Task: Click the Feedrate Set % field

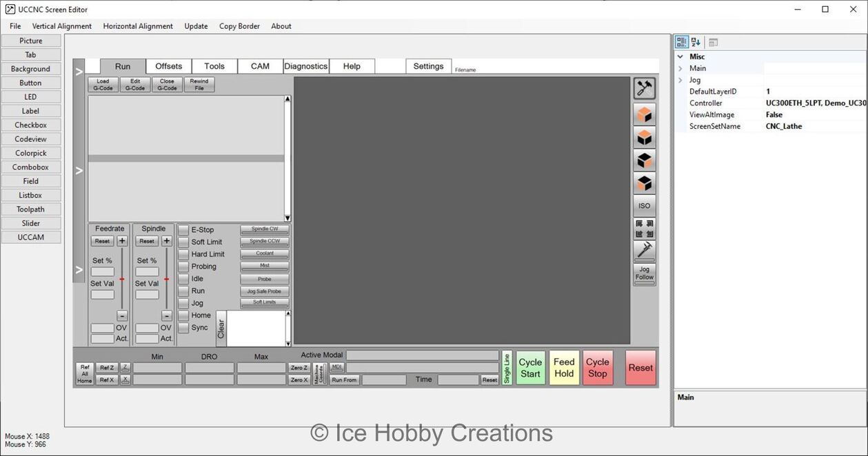Action: coord(103,272)
